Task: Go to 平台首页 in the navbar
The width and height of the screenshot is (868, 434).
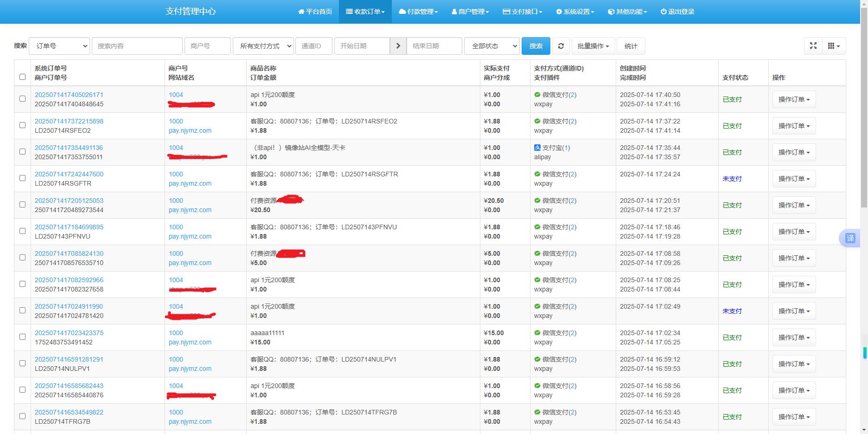Action: point(315,12)
